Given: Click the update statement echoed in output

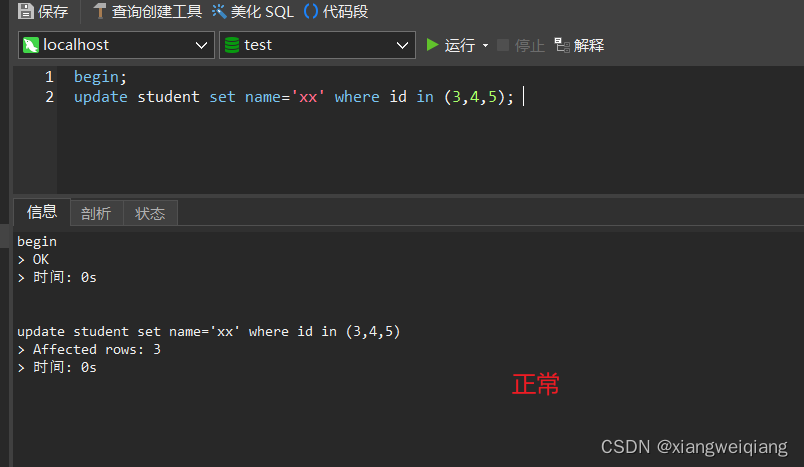Looking at the screenshot, I should pos(209,332).
